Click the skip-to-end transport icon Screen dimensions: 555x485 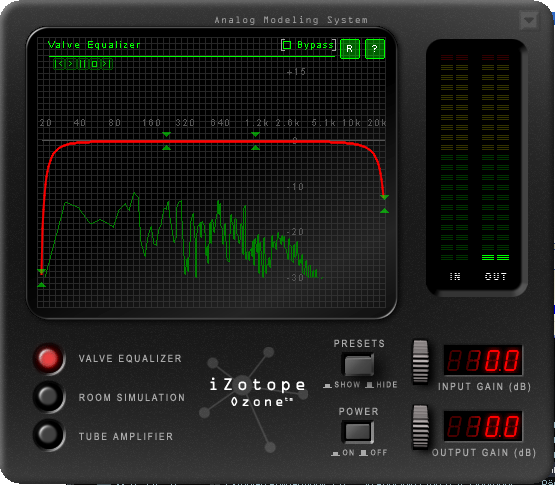106,64
